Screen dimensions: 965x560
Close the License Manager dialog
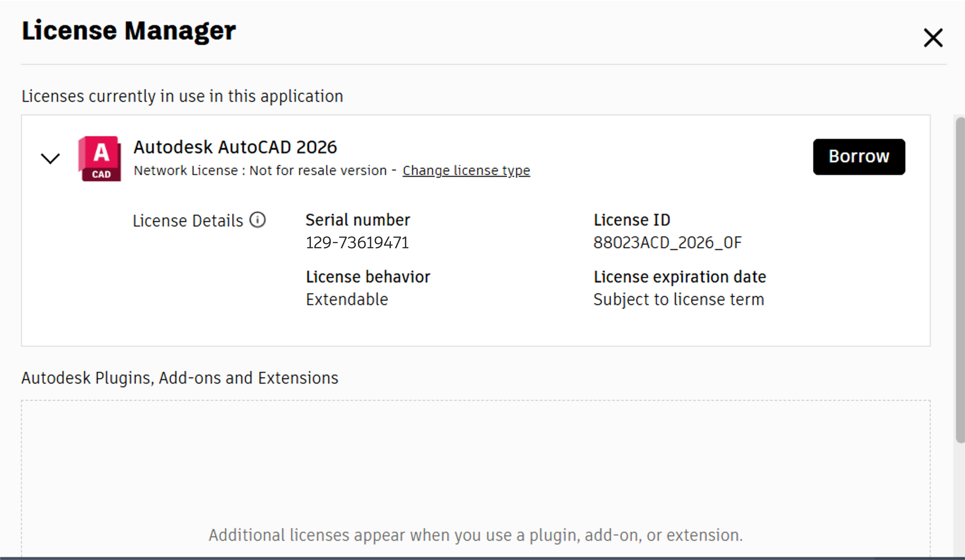(x=933, y=37)
